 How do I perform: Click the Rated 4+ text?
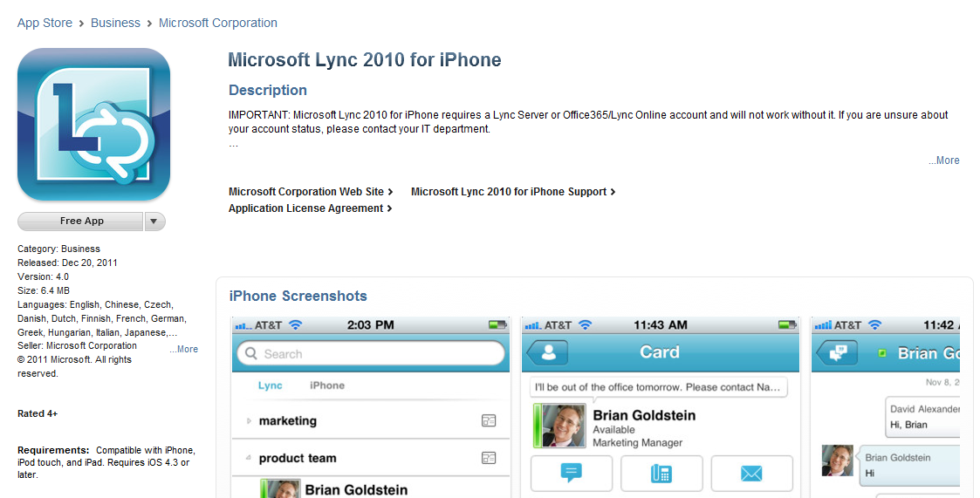(38, 413)
